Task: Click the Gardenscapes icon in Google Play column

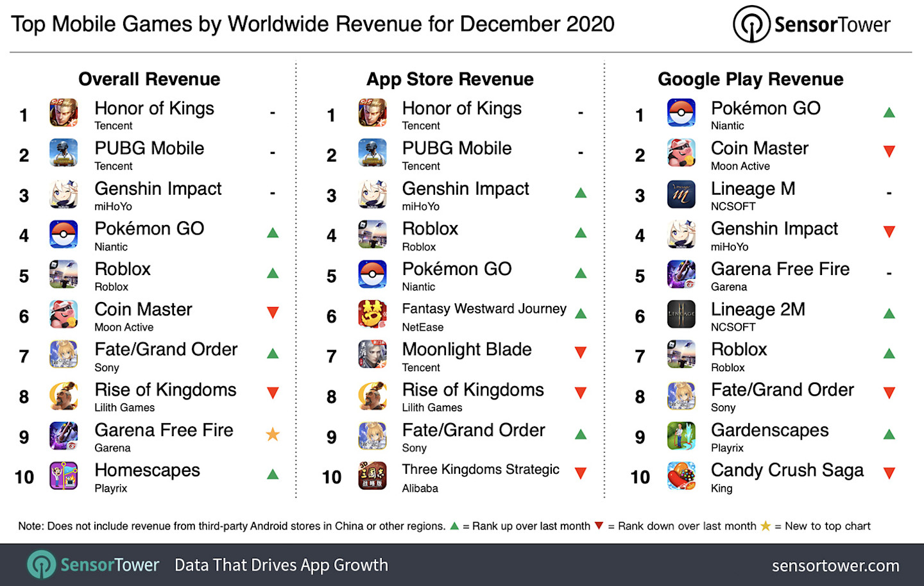Action: coord(681,435)
